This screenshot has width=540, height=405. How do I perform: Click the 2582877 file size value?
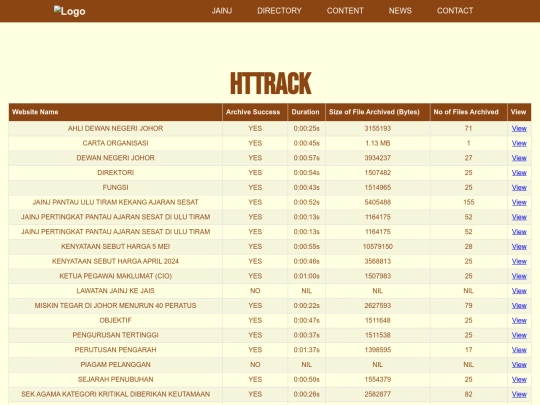(377, 394)
